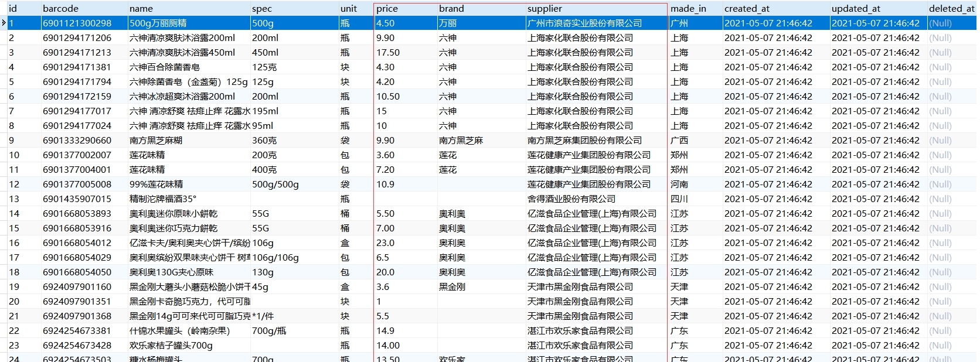
Task: Select made_in cell 河南
Action: tap(696, 184)
